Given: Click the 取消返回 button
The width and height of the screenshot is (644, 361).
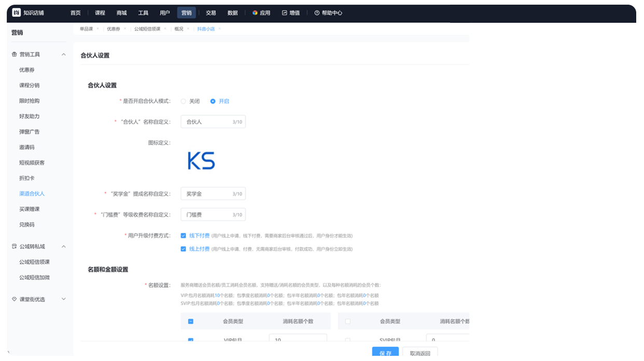Looking at the screenshot, I should click(420, 353).
